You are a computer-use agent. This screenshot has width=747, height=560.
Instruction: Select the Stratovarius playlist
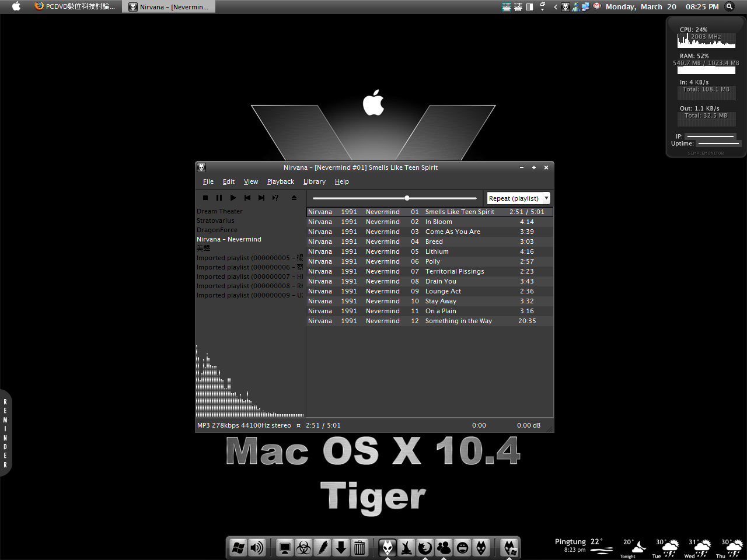point(215,220)
